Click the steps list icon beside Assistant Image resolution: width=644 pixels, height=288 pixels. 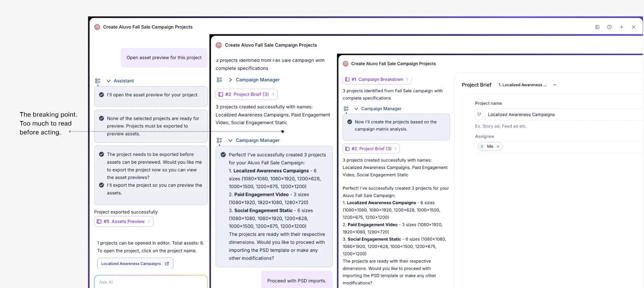coord(98,81)
